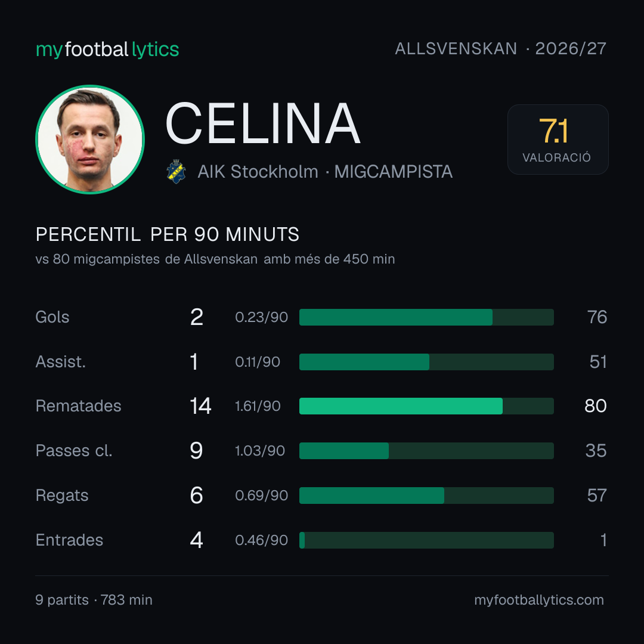Image resolution: width=644 pixels, height=644 pixels.
Task: Open the myfootballytics.com footer link
Action: click(x=539, y=600)
